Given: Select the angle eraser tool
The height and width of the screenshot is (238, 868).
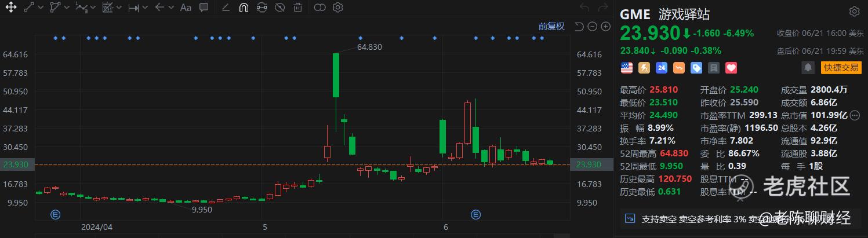Looking at the screenshot, I should (226, 8).
